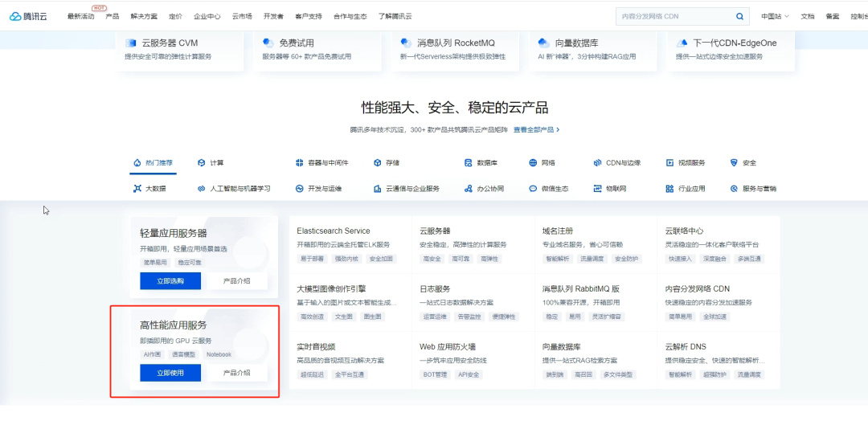Open the 云服务器 product card
868x425 pixels.
(473, 244)
